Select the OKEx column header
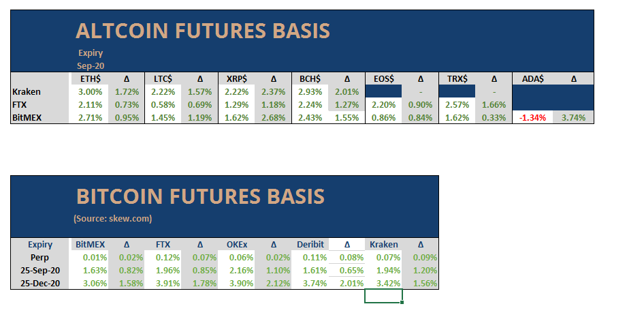Screen dimensions: 644x317 pyautogui.click(x=236, y=244)
